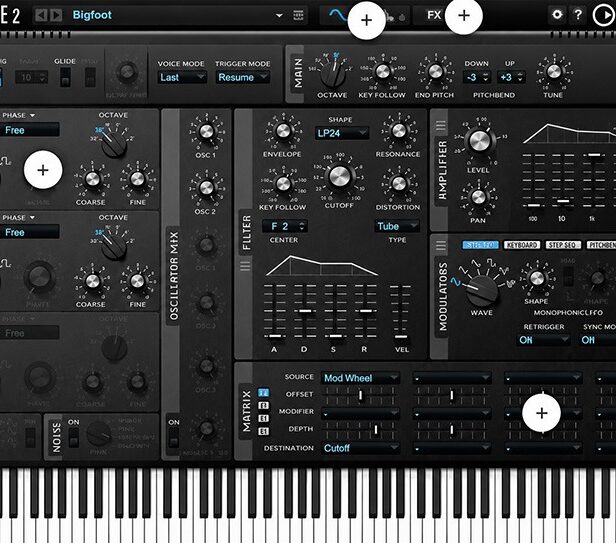Open second oscillator phase mode Free field
The width and height of the screenshot is (616, 543).
[30, 232]
